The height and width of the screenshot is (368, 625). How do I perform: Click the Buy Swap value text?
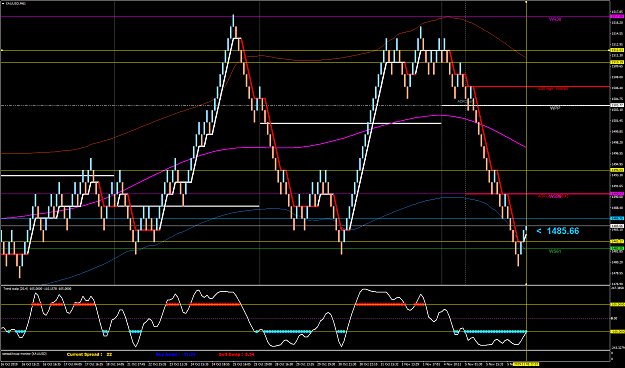coord(175,354)
